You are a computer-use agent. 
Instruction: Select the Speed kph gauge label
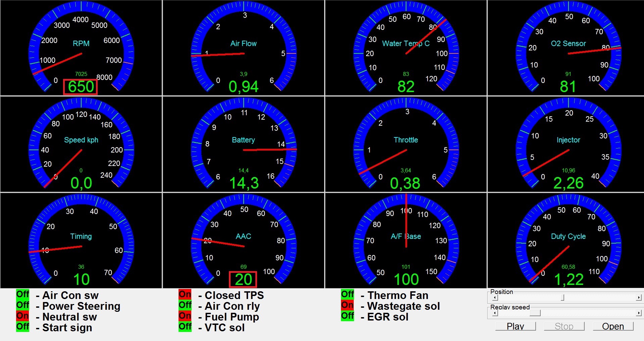coord(81,140)
